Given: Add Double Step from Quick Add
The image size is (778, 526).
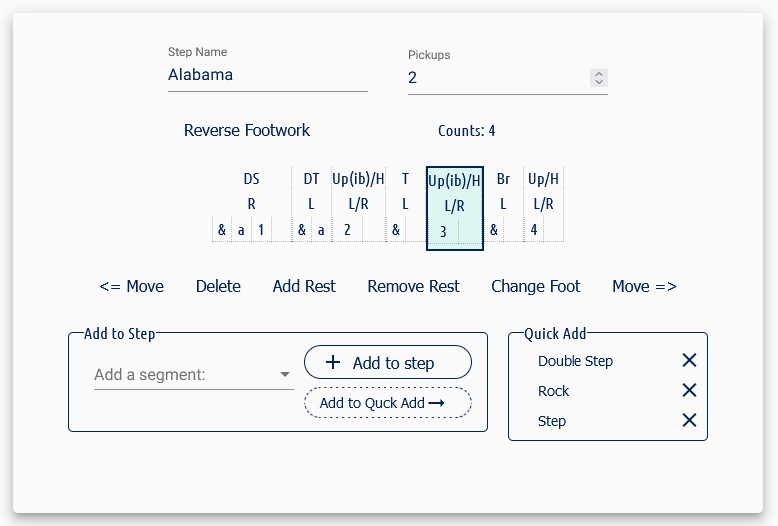Looking at the screenshot, I should click(575, 361).
